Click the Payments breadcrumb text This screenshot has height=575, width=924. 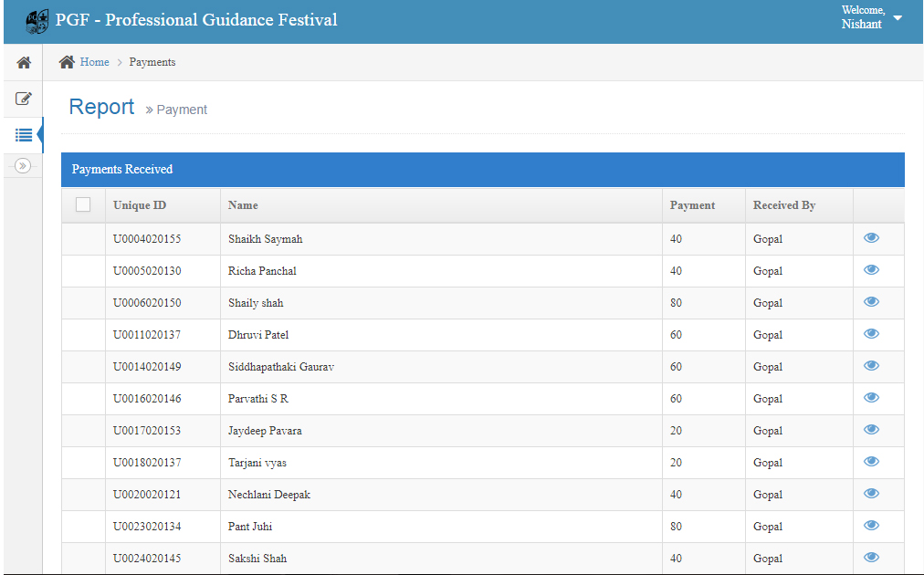click(x=152, y=62)
